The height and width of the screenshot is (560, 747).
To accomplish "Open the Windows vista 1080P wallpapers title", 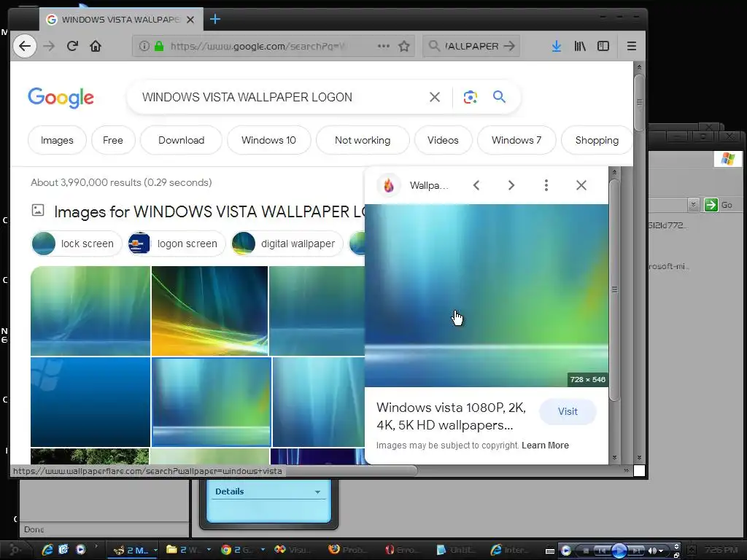I will click(451, 416).
